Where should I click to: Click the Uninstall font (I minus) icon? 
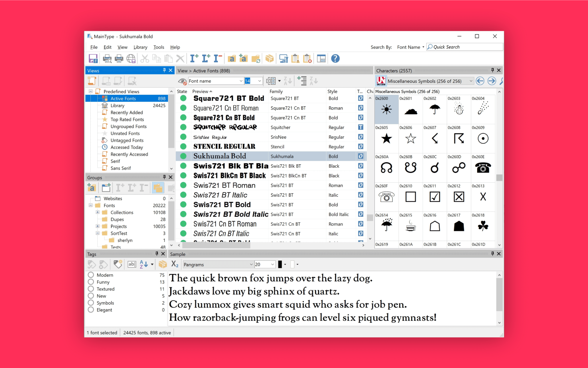pyautogui.click(x=218, y=58)
